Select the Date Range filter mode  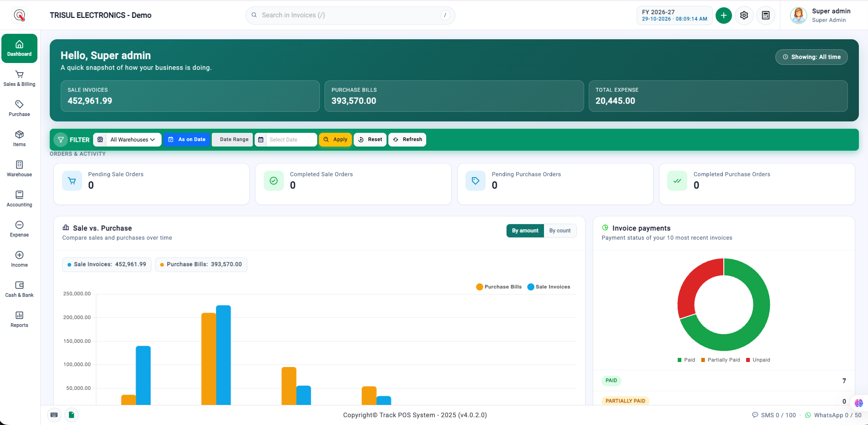(232, 140)
